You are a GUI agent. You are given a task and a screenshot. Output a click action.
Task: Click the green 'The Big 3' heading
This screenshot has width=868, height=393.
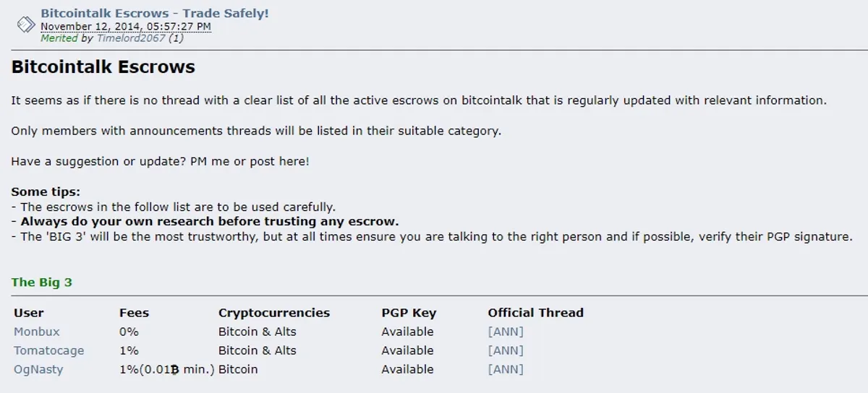(x=42, y=282)
